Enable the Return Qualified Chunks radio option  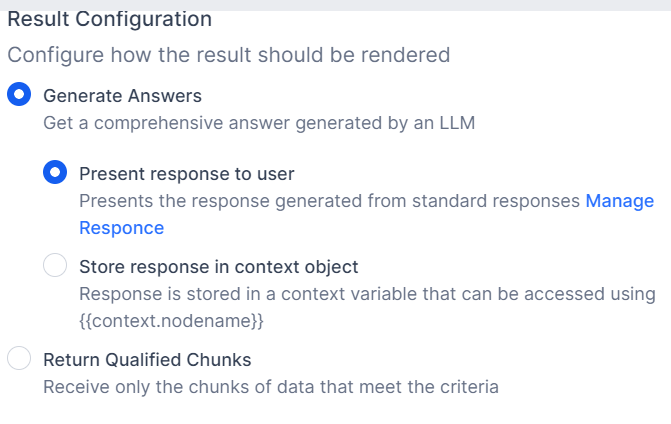click(19, 359)
